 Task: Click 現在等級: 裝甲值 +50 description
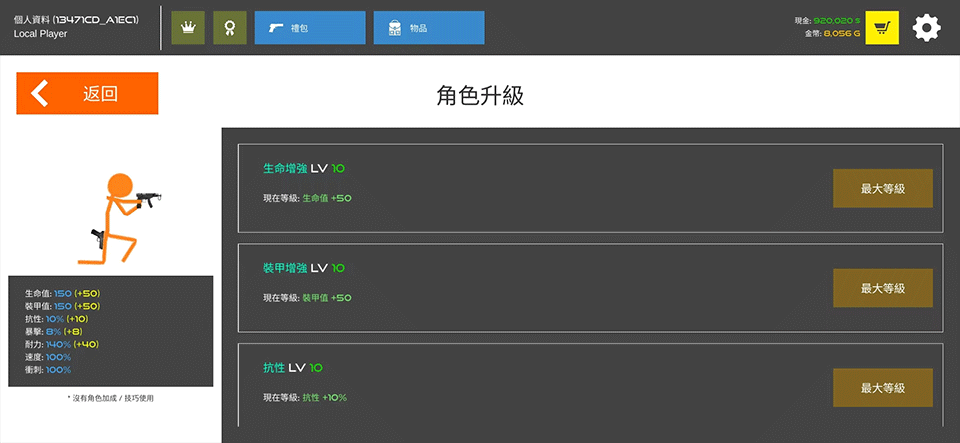tap(307, 298)
